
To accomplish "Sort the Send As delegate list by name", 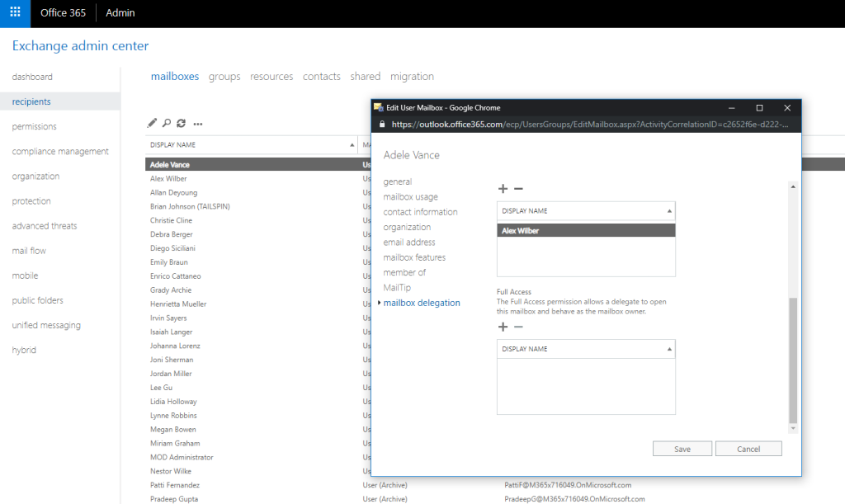I will [x=668, y=210].
